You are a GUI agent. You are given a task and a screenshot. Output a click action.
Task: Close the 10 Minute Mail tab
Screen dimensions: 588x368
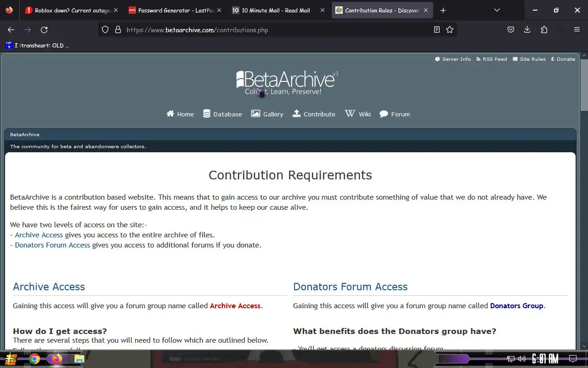tap(322, 10)
